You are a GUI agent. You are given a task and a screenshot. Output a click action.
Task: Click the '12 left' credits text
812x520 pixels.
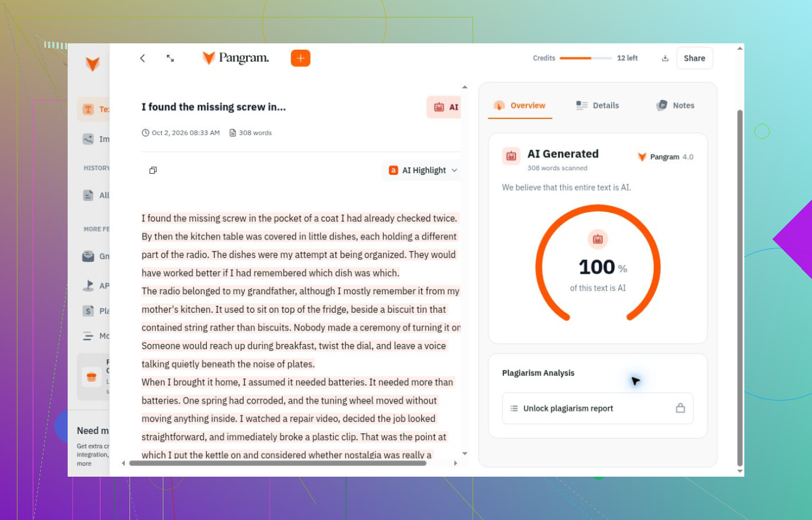coord(628,58)
